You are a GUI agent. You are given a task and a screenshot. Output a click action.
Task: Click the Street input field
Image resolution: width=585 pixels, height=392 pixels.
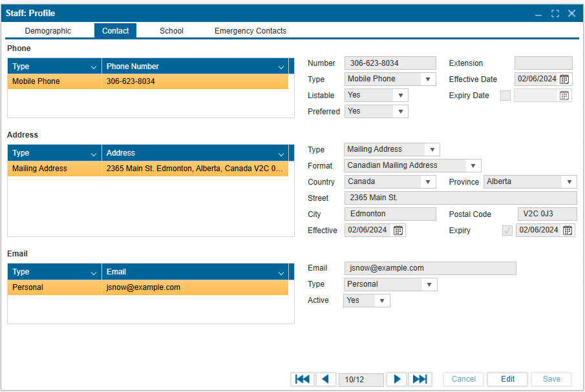(460, 198)
